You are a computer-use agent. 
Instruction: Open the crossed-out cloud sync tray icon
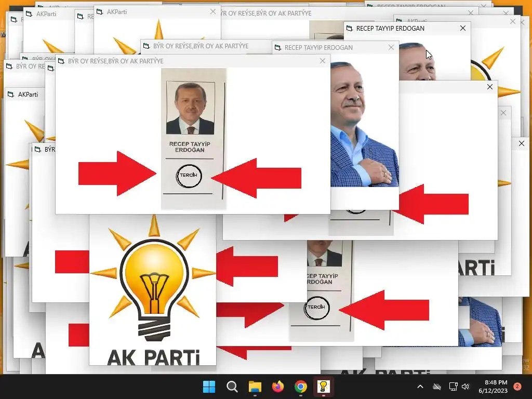437,387
